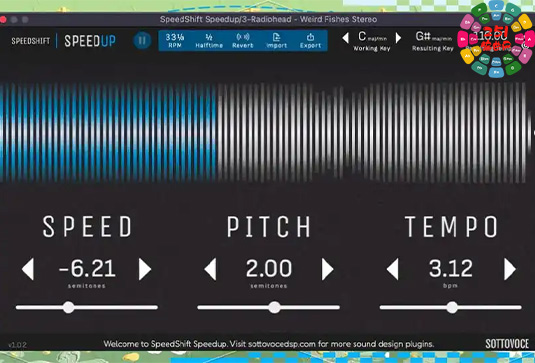
Task: Click the Export icon
Action: (310, 41)
